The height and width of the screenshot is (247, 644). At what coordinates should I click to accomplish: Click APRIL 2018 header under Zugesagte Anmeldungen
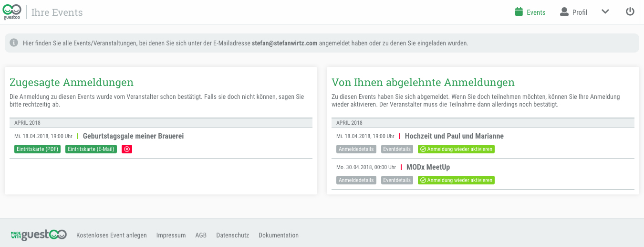pos(161,123)
